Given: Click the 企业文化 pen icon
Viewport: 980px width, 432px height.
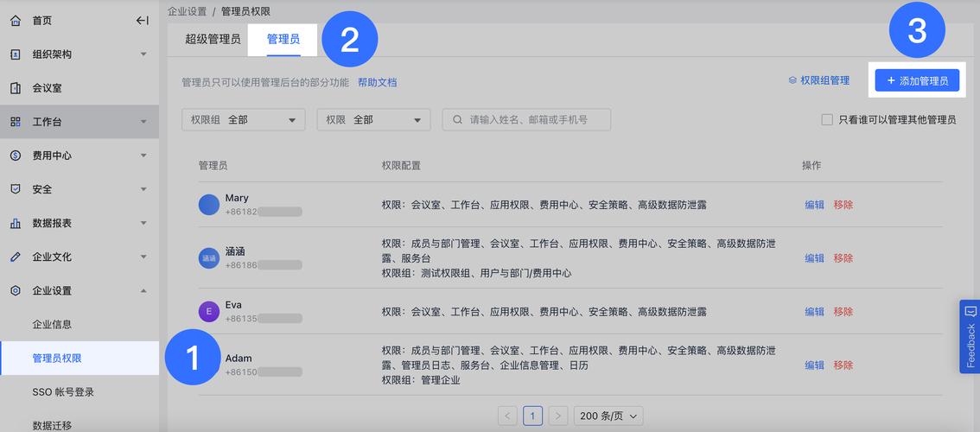Looking at the screenshot, I should coord(16,257).
